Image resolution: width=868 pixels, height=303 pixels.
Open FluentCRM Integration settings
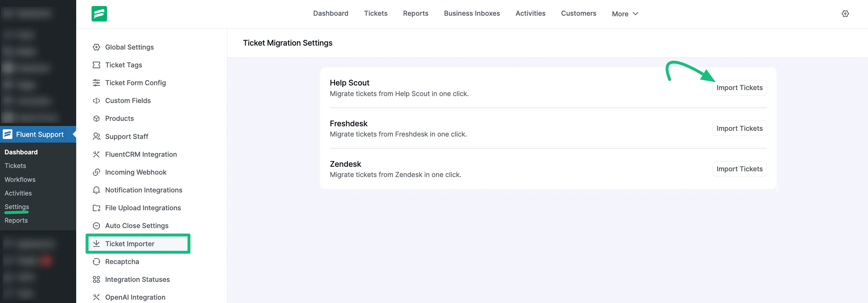tap(141, 154)
